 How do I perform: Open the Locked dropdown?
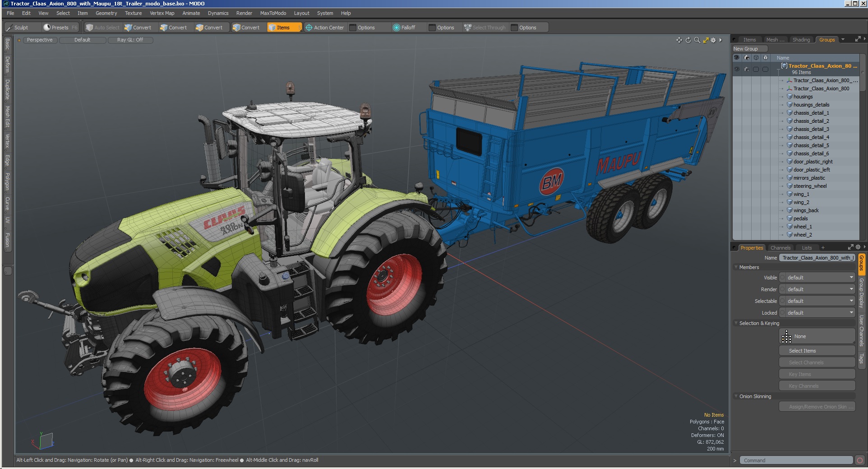tap(817, 313)
